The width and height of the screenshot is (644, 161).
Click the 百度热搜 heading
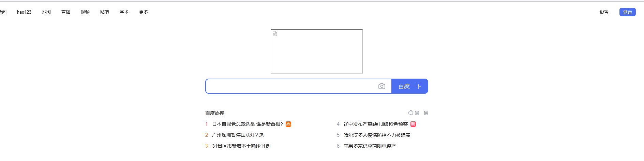click(215, 113)
